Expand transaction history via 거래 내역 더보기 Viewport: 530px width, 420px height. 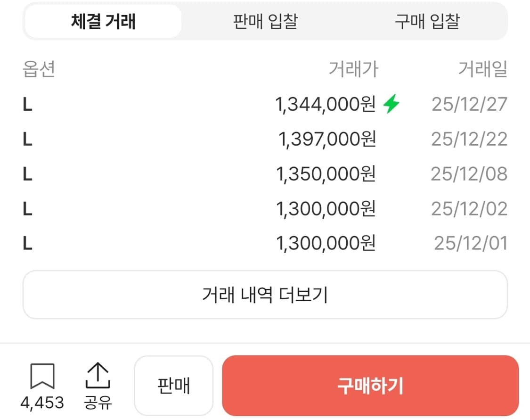[265, 294]
